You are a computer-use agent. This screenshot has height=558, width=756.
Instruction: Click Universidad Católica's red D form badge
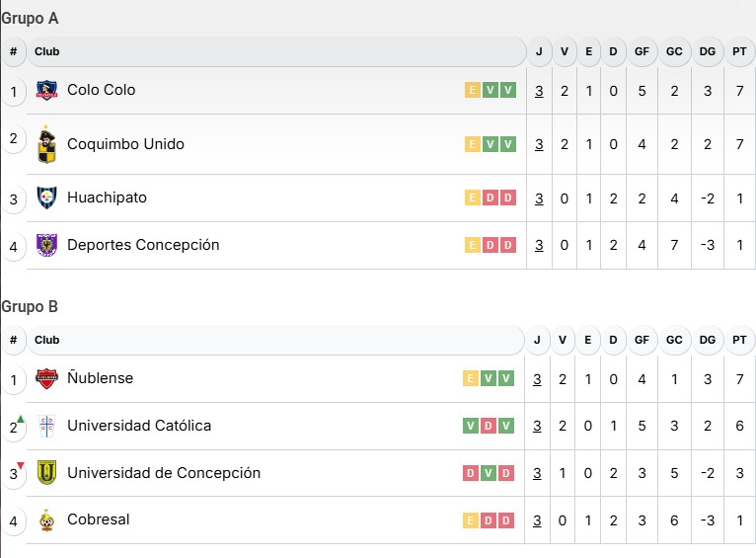click(489, 426)
